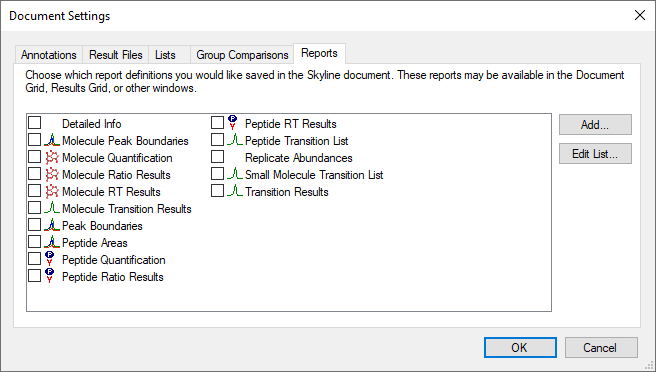Click the Transition Results green peak icon

tap(235, 191)
